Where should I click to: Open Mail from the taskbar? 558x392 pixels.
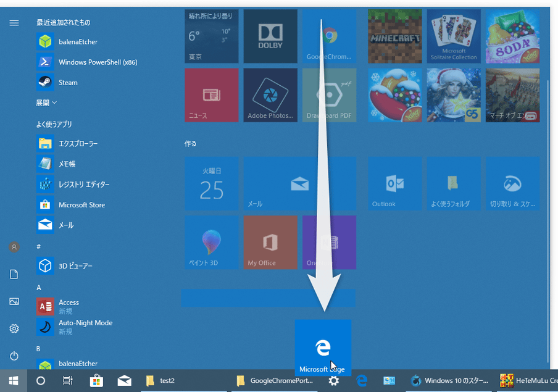click(124, 381)
